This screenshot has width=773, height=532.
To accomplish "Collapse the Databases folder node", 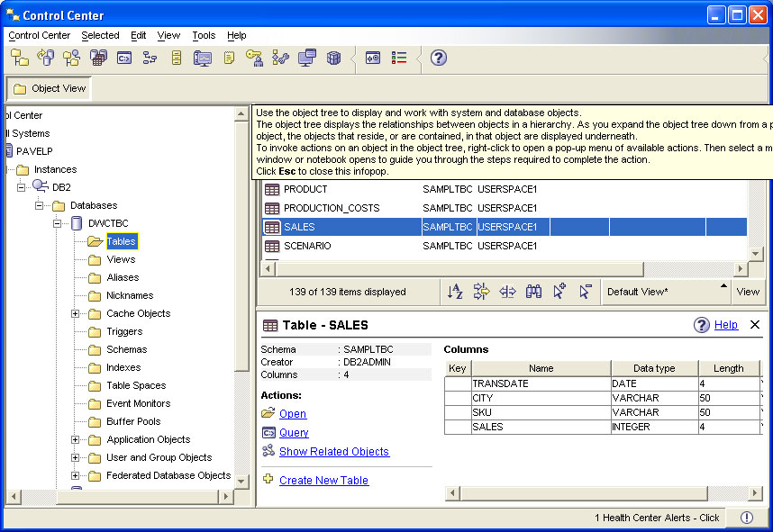I will click(x=39, y=205).
